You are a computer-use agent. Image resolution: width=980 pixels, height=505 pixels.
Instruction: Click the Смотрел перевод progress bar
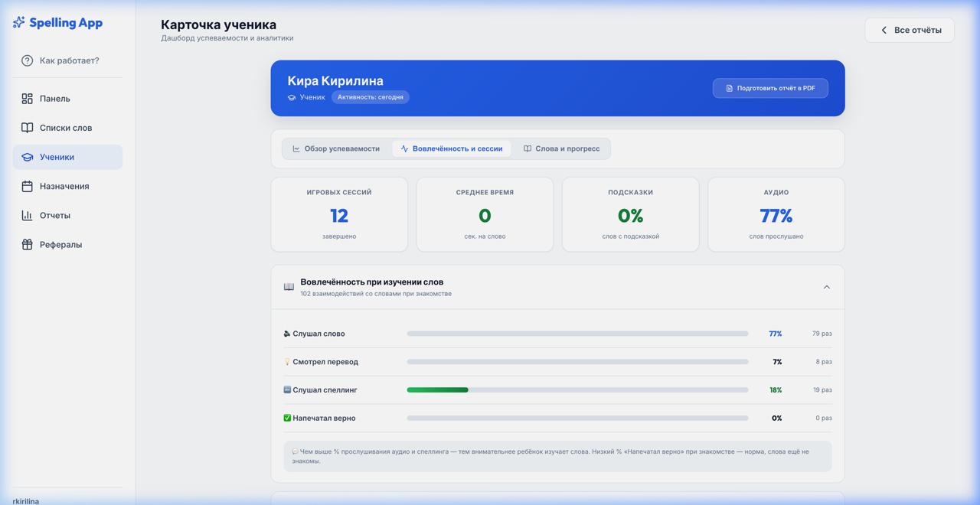coord(577,362)
